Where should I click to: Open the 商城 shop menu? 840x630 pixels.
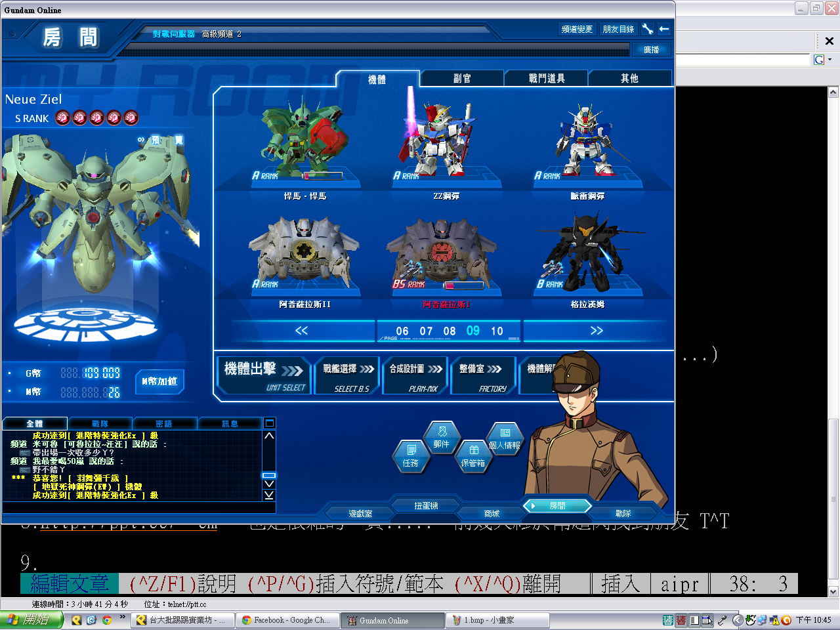pos(492,514)
